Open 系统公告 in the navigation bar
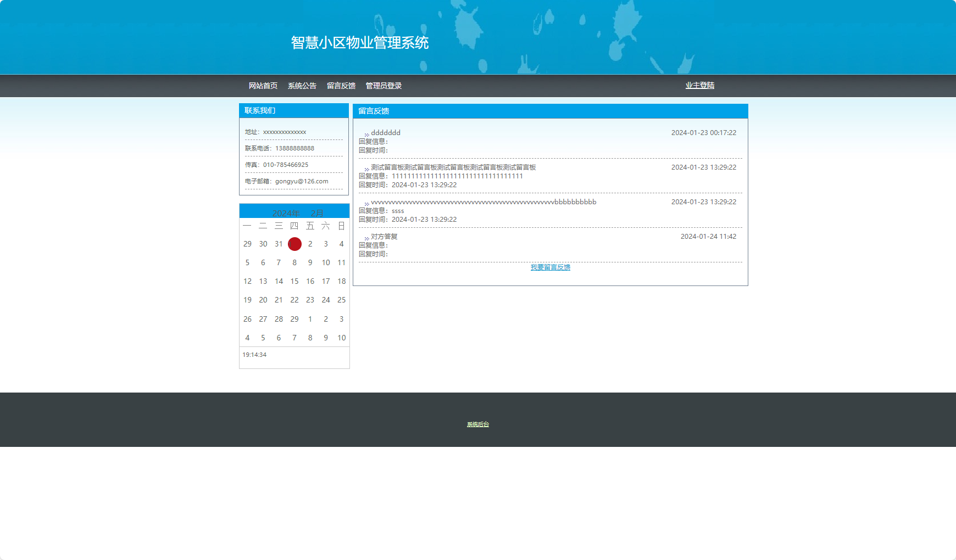 click(x=301, y=85)
